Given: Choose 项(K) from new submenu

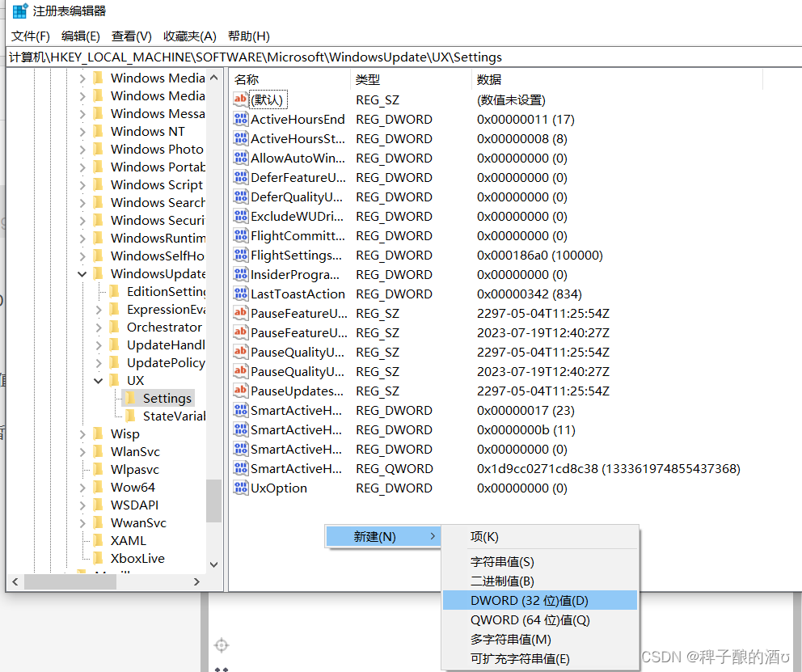Looking at the screenshot, I should pyautogui.click(x=539, y=536).
